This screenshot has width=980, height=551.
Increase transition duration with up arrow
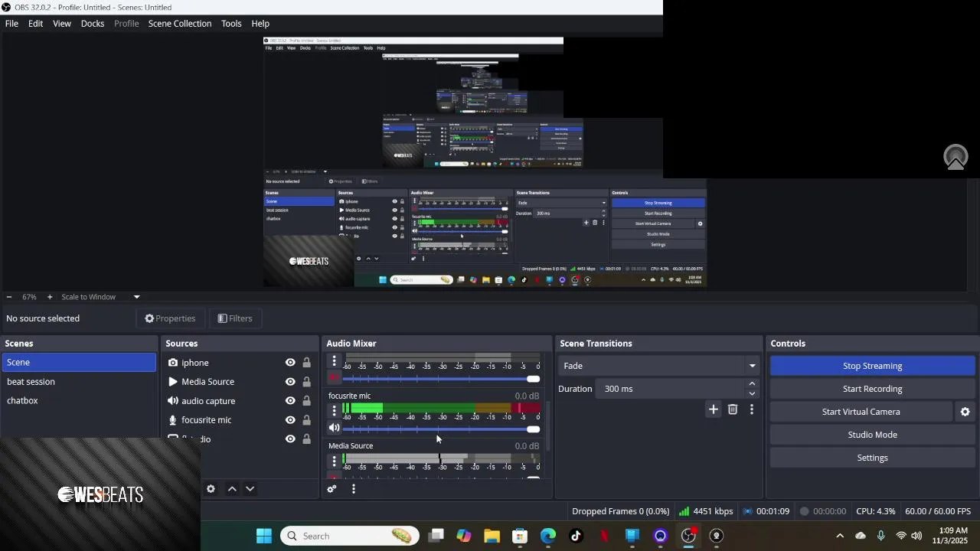click(752, 384)
